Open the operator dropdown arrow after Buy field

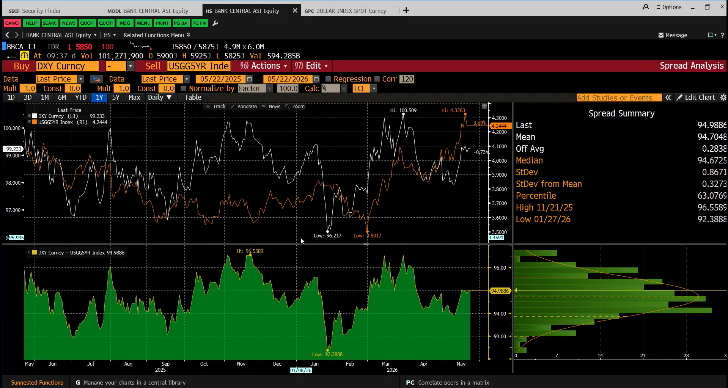(x=131, y=66)
